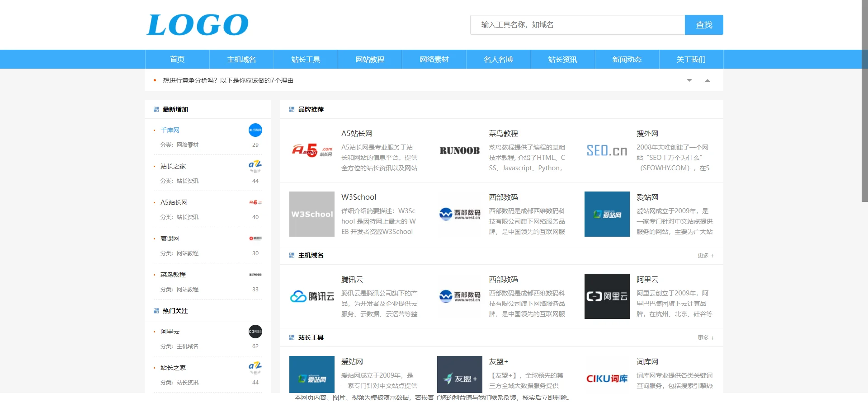Open the A5站长网 logo in 品牌推荐

312,150
